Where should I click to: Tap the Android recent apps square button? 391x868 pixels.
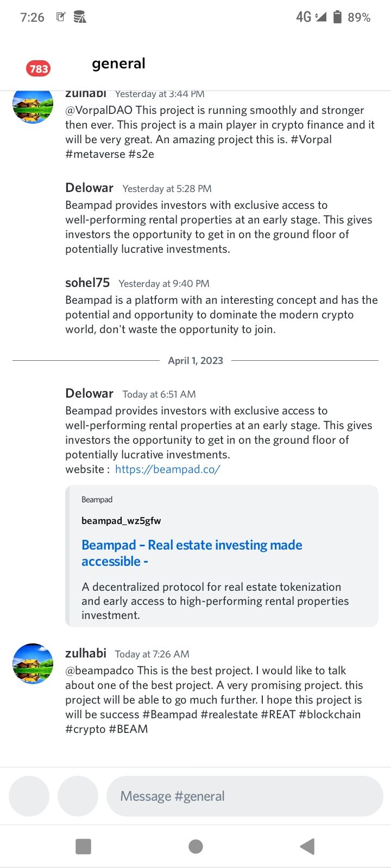pyautogui.click(x=83, y=846)
